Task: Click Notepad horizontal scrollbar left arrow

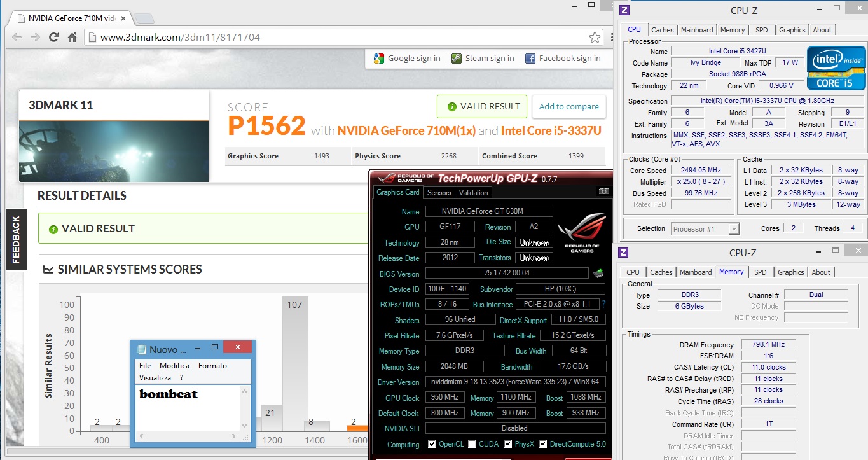Action: tap(142, 436)
